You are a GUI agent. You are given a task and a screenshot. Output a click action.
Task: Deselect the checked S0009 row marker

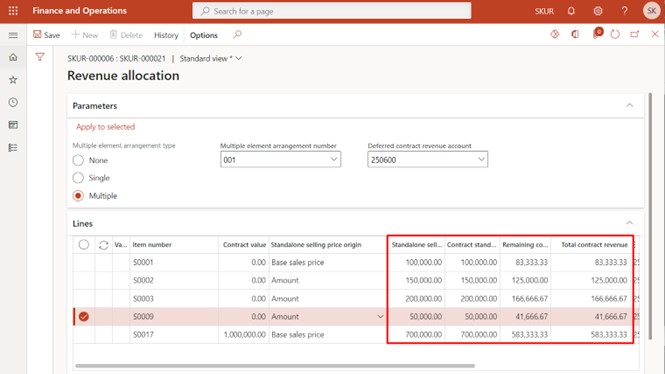(84, 316)
